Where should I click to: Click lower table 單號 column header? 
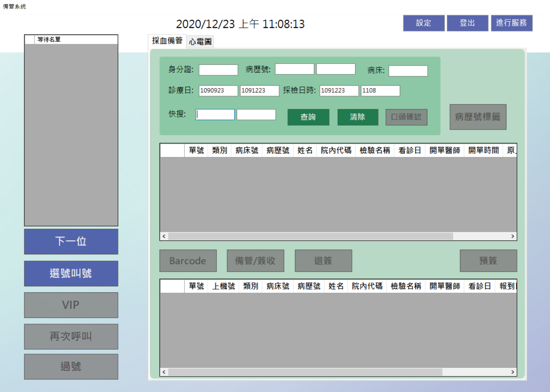pyautogui.click(x=196, y=286)
